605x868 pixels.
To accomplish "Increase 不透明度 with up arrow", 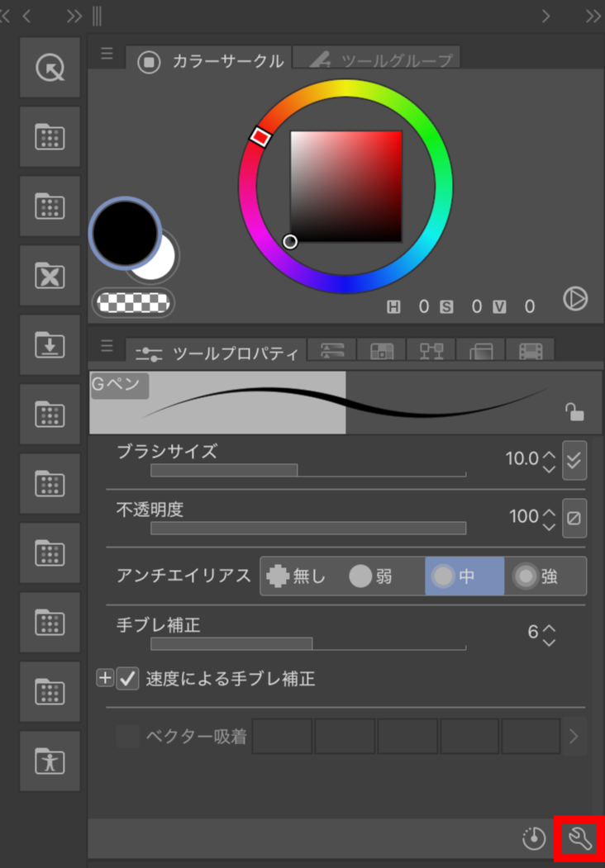I will 549,512.
